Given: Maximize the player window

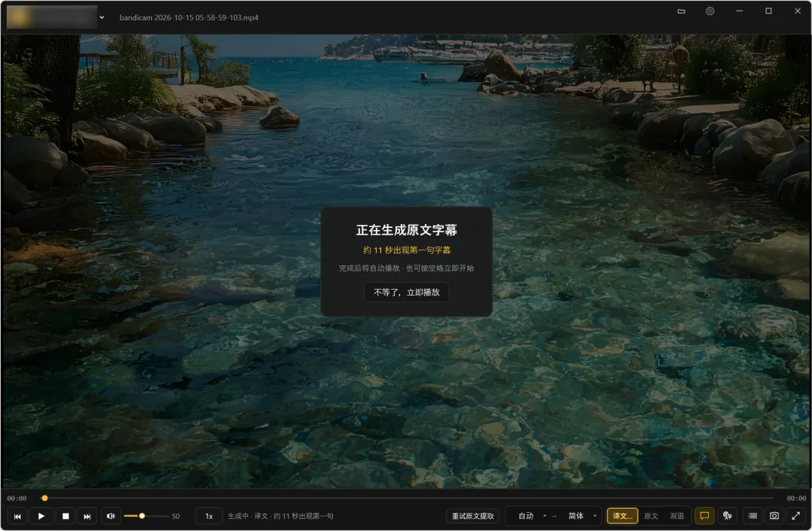Looking at the screenshot, I should pos(768,11).
